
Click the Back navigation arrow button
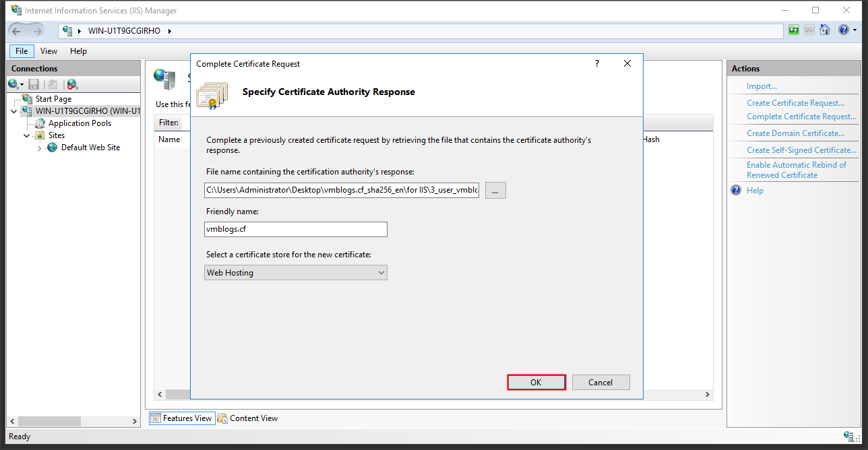(x=18, y=31)
